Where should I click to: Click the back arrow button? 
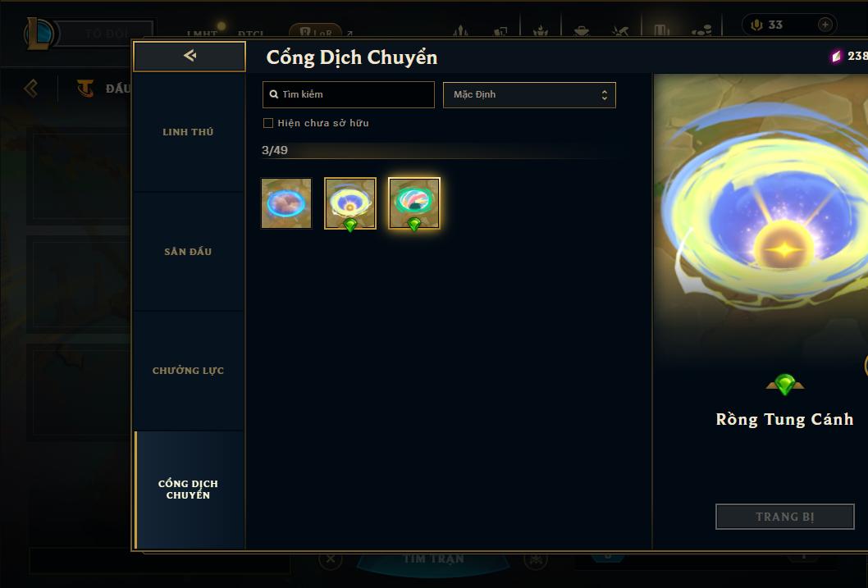[x=190, y=56]
